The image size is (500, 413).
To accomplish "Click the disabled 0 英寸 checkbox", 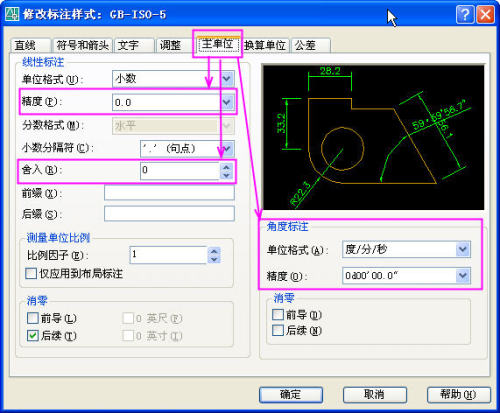I will [x=128, y=336].
